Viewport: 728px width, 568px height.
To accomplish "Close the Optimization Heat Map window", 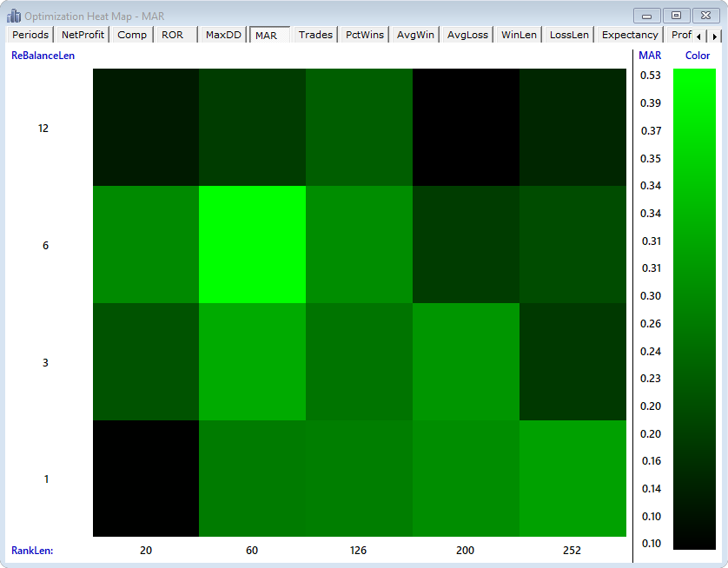I will click(x=705, y=16).
